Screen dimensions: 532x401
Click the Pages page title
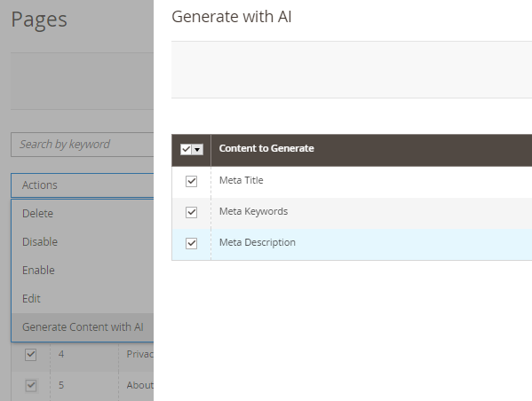[x=39, y=20]
